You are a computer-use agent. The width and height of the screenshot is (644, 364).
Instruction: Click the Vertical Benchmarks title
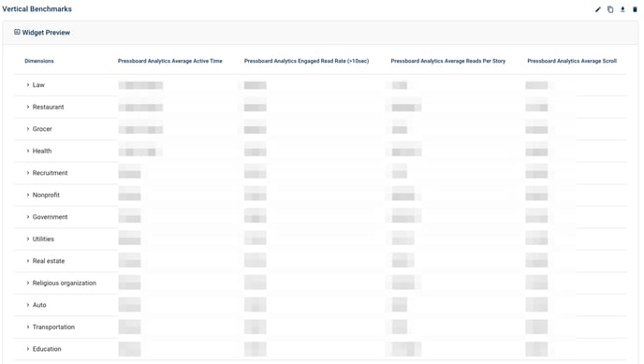pyautogui.click(x=37, y=9)
